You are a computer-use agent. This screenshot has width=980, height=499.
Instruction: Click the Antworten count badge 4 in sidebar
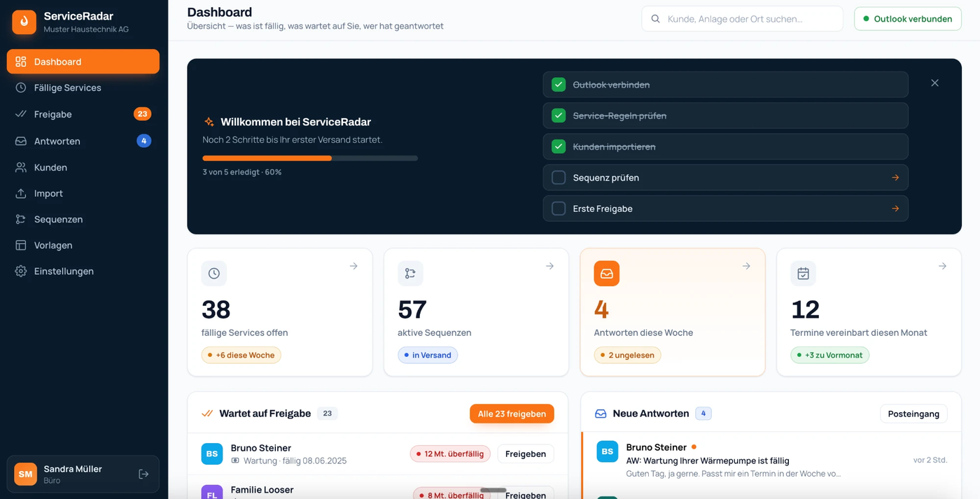pyautogui.click(x=143, y=141)
